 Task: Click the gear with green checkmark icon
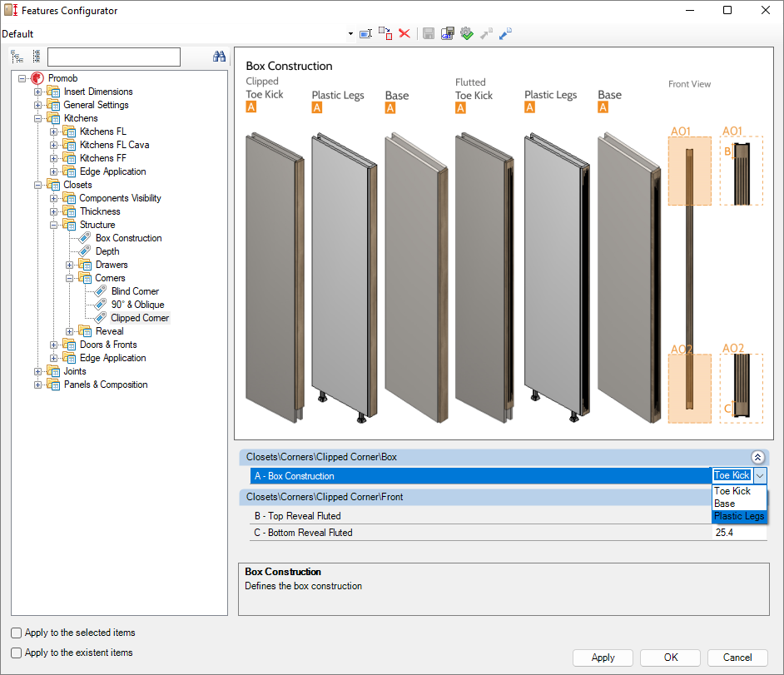[x=466, y=34]
